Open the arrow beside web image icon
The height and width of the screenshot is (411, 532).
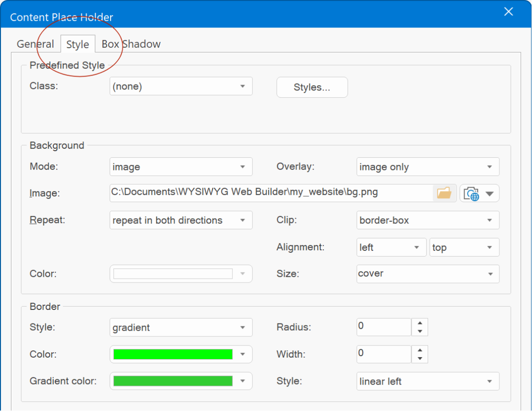click(x=490, y=194)
